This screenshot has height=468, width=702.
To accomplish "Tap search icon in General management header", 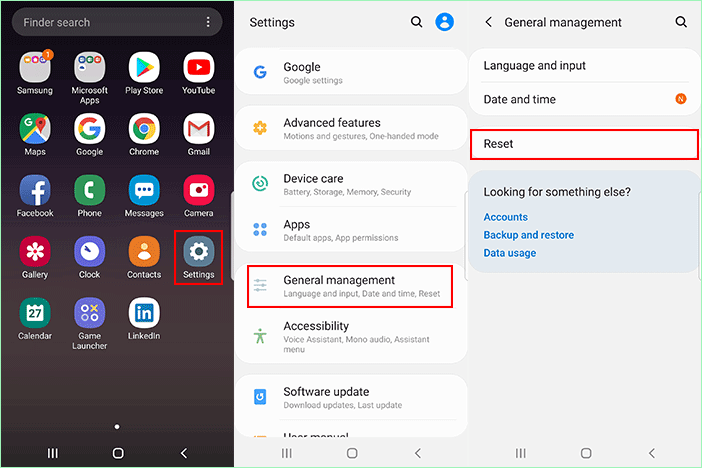I will pyautogui.click(x=681, y=22).
